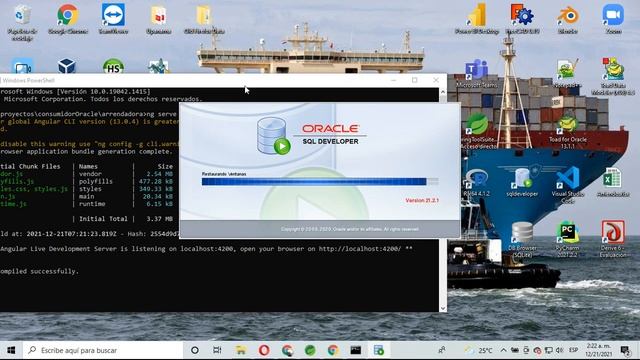This screenshot has width=640, height=360.
Task: Open the notification center
Action: coord(625,350)
